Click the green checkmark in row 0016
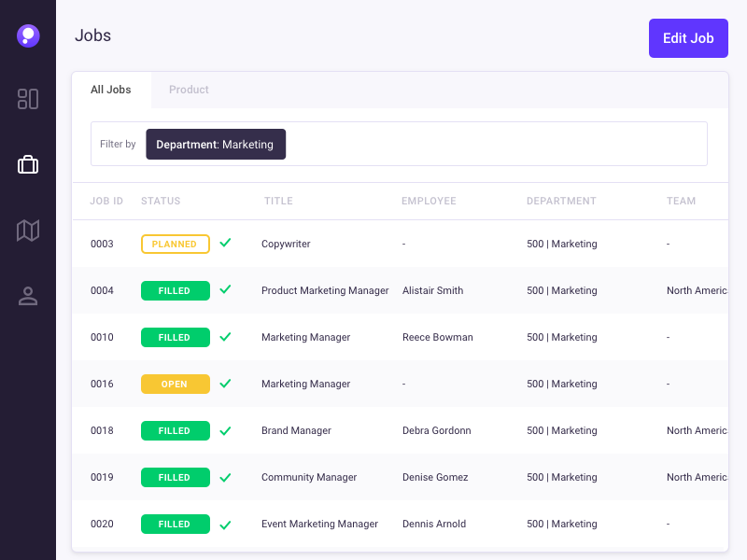 tap(225, 384)
